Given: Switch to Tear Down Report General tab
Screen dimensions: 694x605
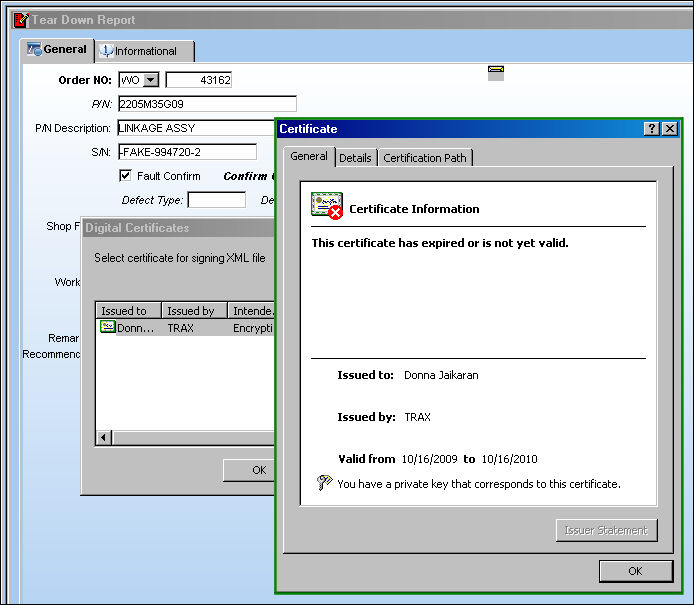Looking at the screenshot, I should pos(58,50).
